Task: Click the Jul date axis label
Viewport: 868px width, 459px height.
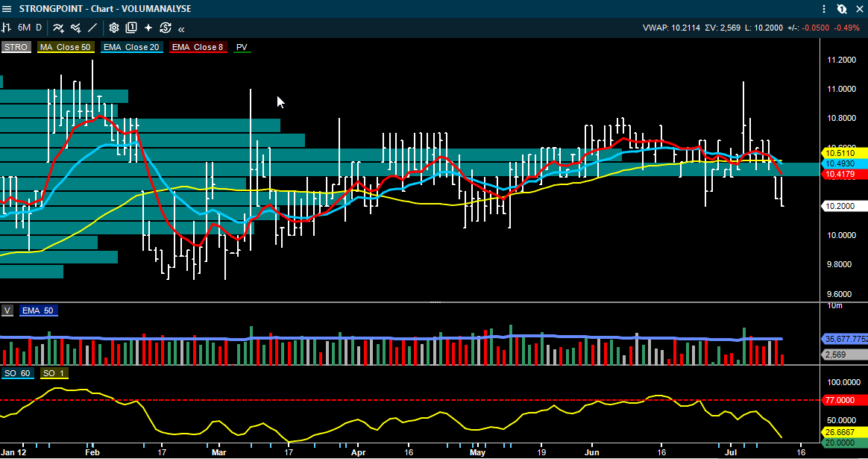Action: (729, 452)
